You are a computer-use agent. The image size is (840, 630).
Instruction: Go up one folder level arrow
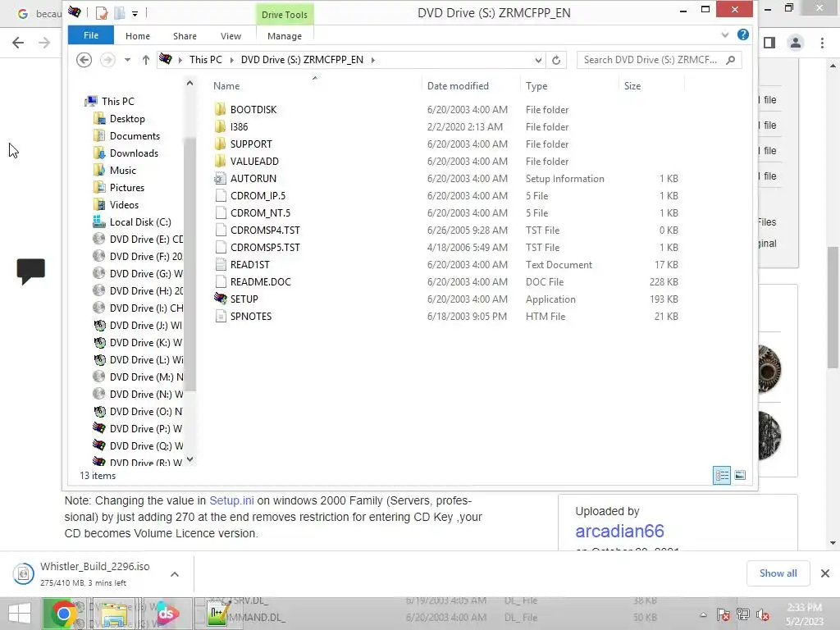(146, 60)
